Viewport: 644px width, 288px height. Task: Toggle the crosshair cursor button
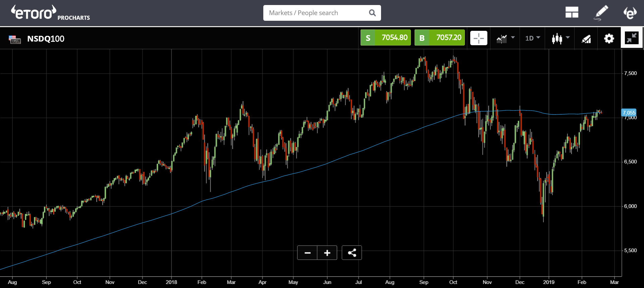pos(479,38)
